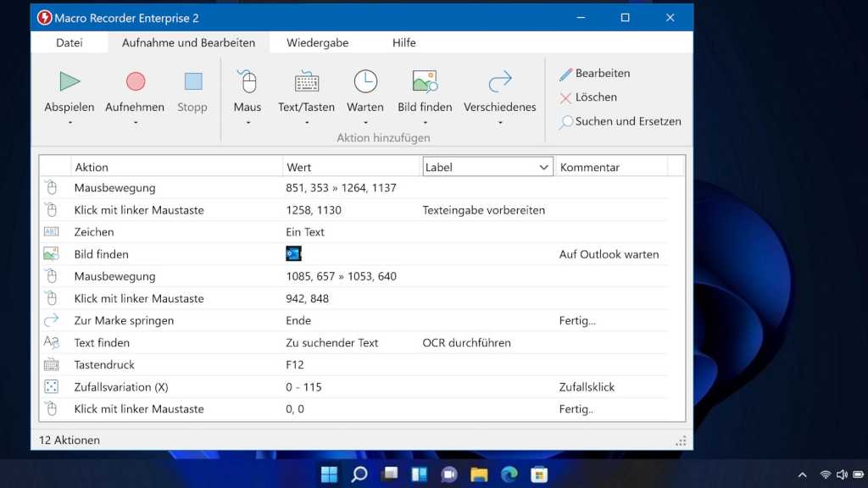Open the Datei tab

coord(70,42)
